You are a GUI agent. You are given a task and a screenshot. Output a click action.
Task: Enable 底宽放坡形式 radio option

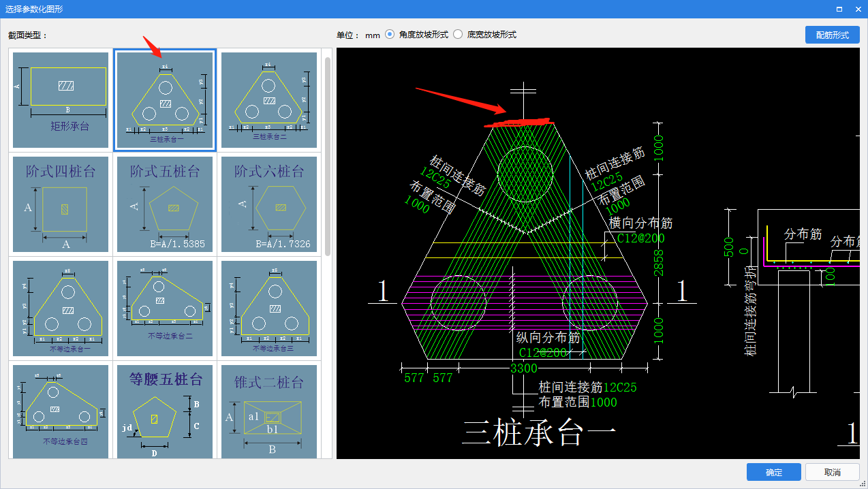pos(458,34)
